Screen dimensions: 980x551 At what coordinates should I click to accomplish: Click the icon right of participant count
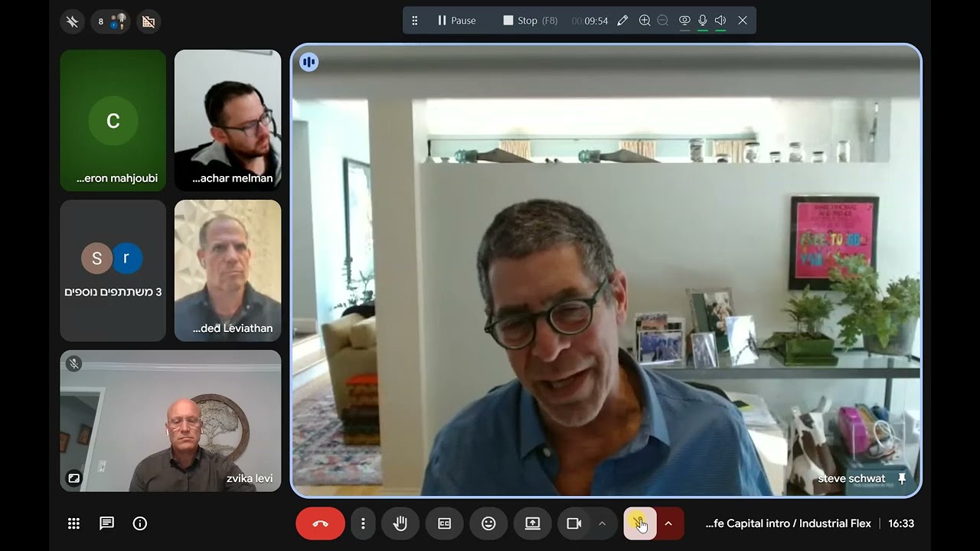[149, 21]
